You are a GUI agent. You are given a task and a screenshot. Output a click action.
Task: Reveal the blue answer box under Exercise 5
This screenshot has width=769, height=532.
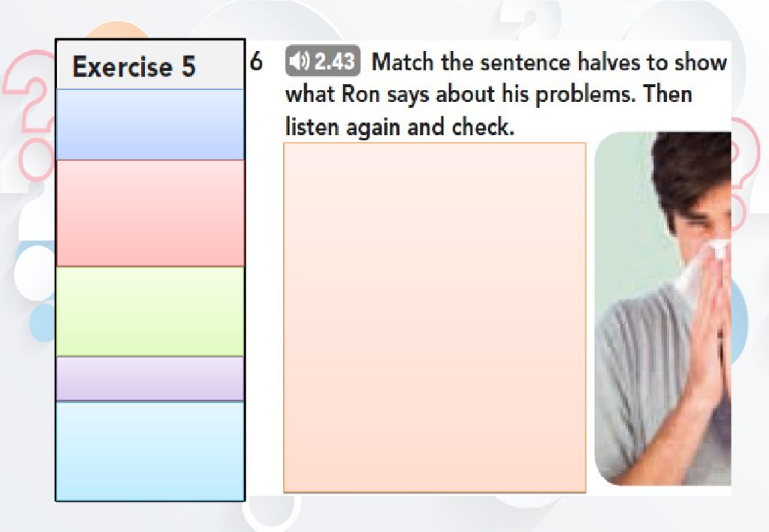[x=150, y=125]
